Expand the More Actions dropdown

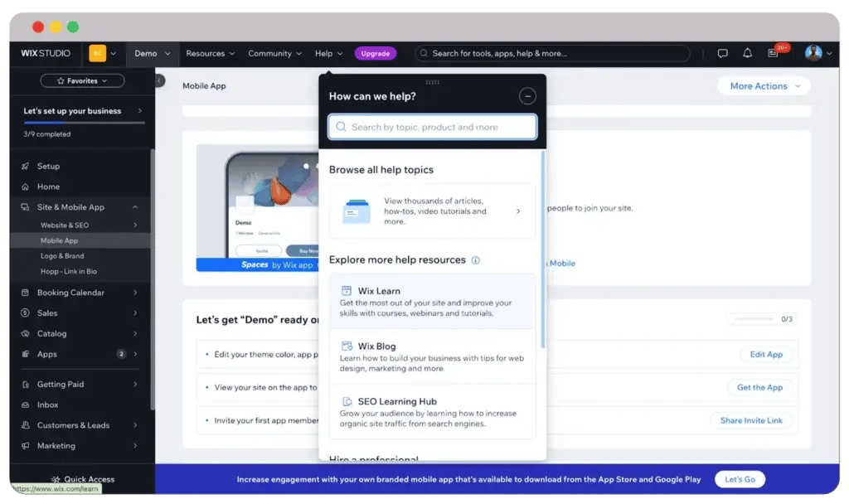764,86
